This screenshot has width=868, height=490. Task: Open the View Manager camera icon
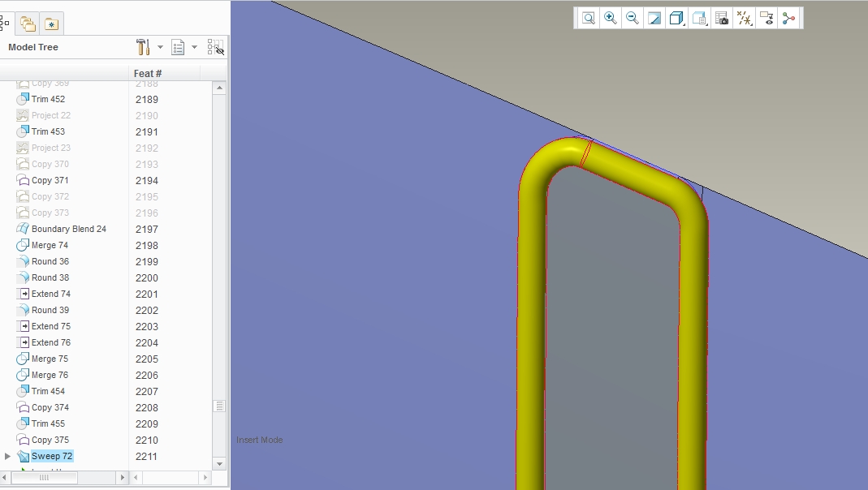(721, 18)
